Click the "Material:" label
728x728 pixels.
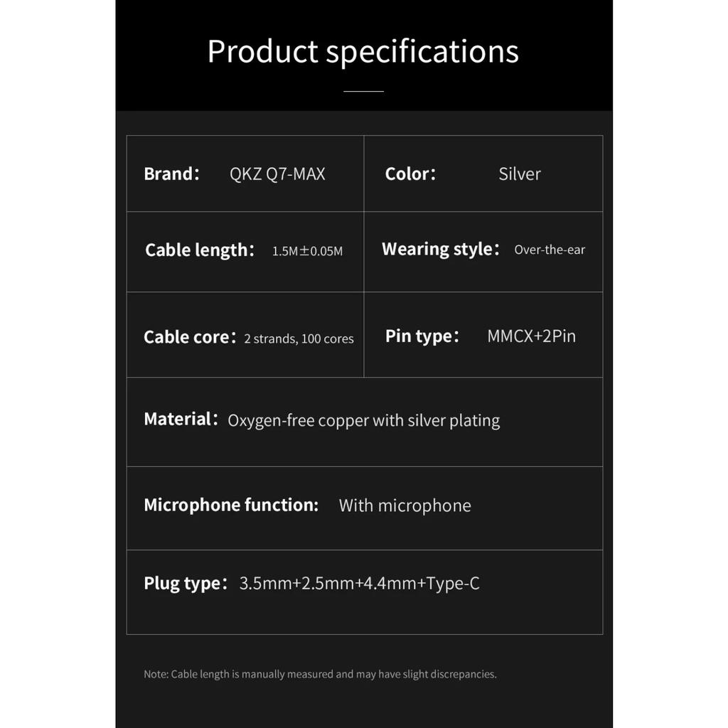pos(181,419)
